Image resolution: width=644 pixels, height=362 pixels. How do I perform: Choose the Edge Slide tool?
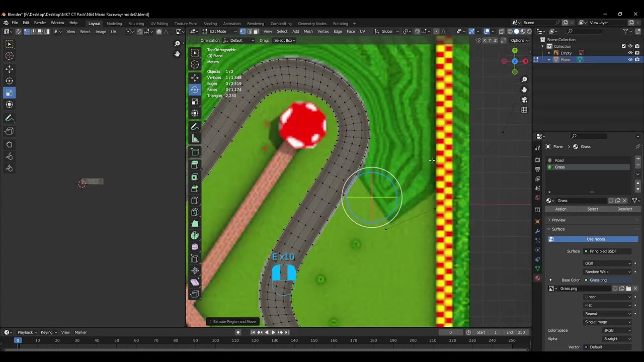click(195, 259)
